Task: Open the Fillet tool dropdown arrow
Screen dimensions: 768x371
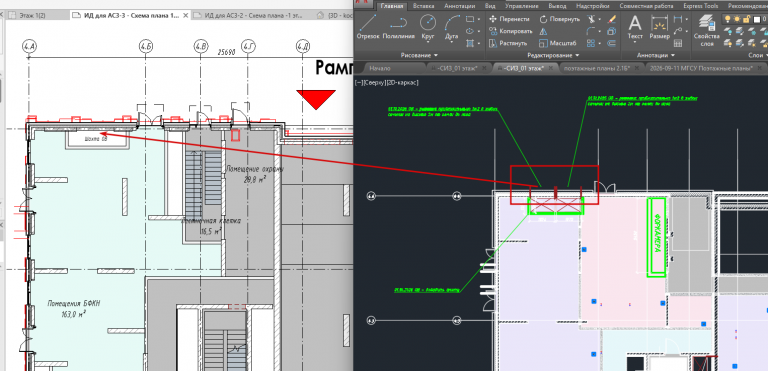Action: coord(600,31)
